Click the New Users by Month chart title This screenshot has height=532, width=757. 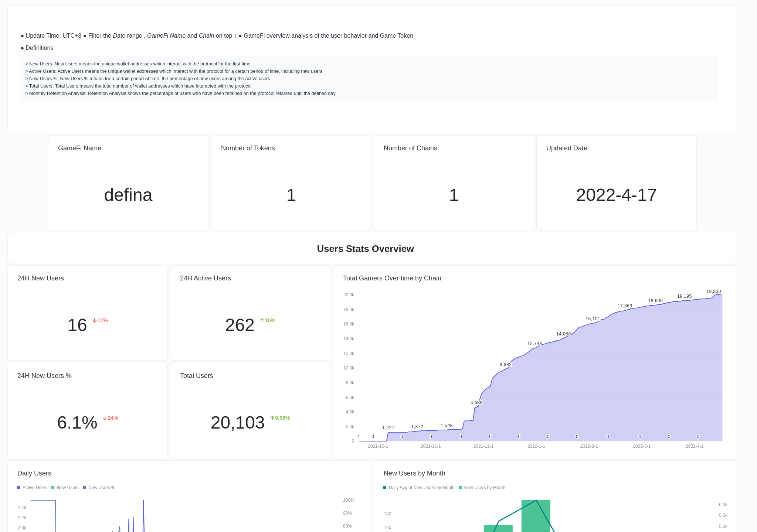pyautogui.click(x=414, y=473)
